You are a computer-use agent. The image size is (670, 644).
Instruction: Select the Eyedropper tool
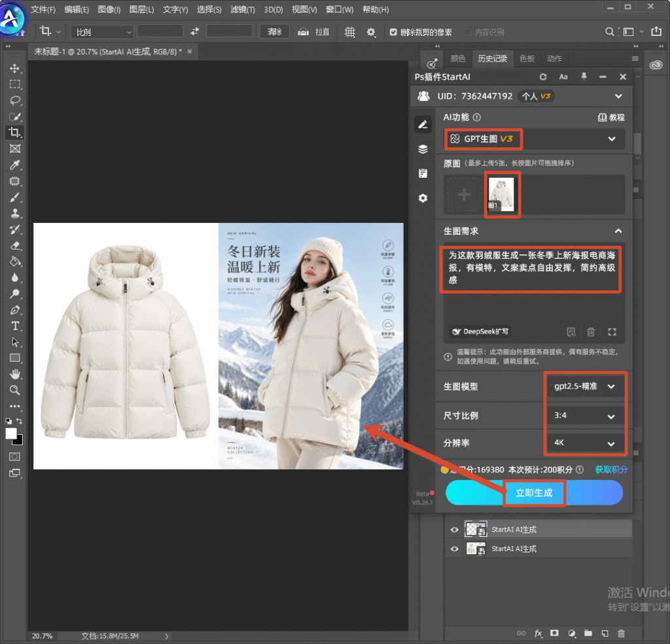[x=15, y=165]
